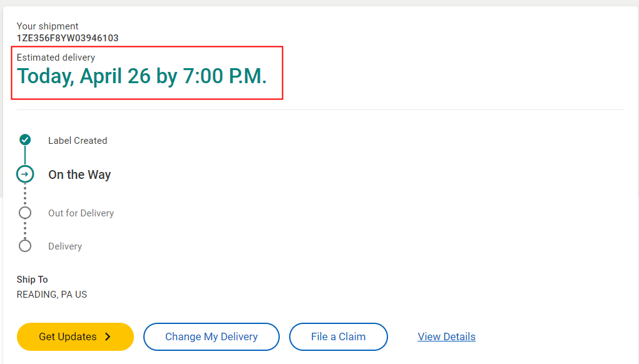Viewport: 639px width, 364px height.
Task: Click the chevron arrow inside Get Updates
Action: 108,336
